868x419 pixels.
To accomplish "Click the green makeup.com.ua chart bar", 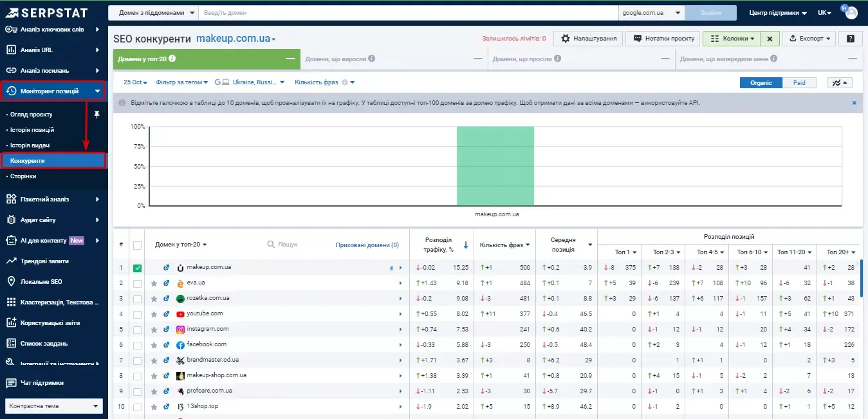I will [495, 166].
